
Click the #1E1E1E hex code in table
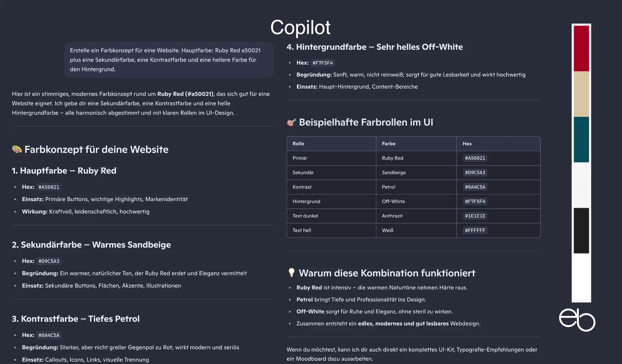[475, 216]
